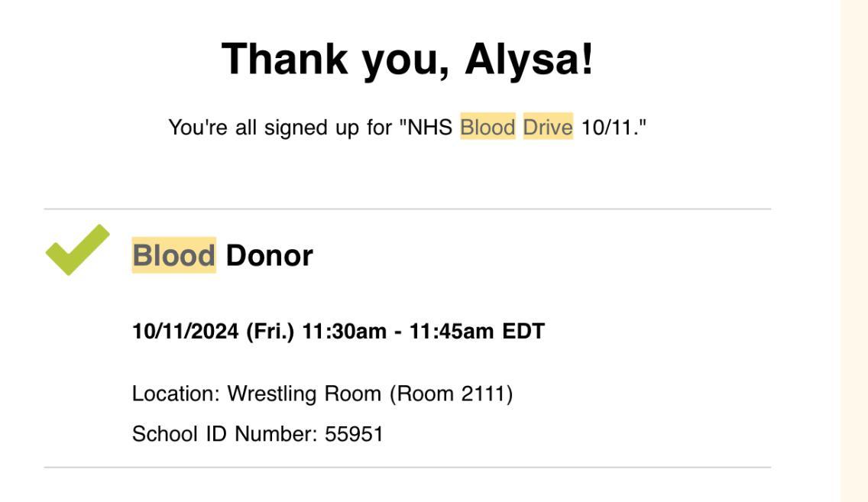This screenshot has height=502, width=868.
Task: Click the word "Donor" in the slot title
Action: coord(269,255)
